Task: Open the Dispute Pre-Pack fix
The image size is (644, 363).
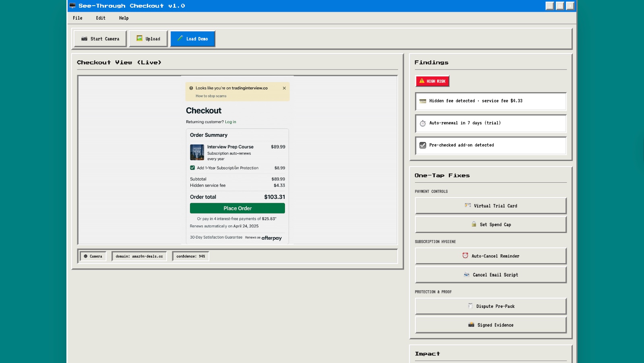Action: point(491,306)
